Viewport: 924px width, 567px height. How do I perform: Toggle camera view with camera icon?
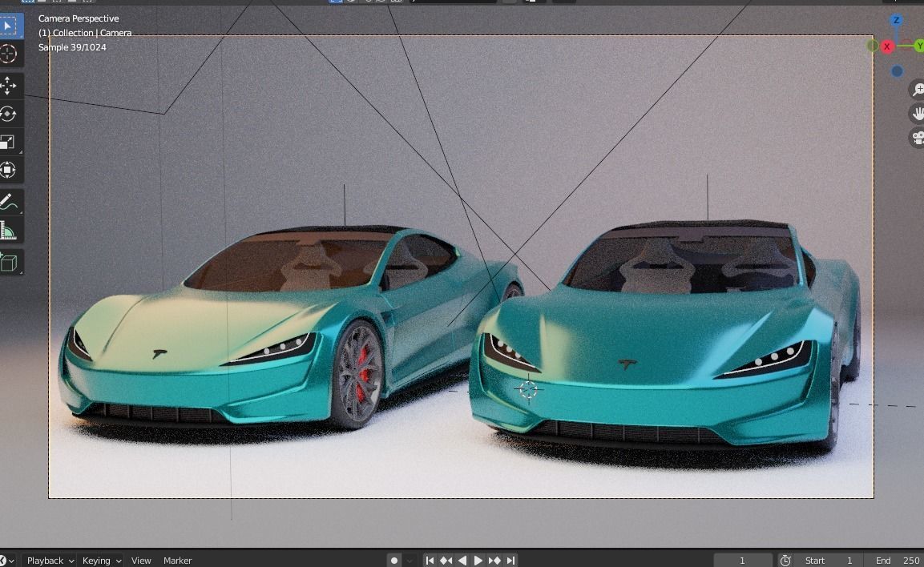pos(917,138)
